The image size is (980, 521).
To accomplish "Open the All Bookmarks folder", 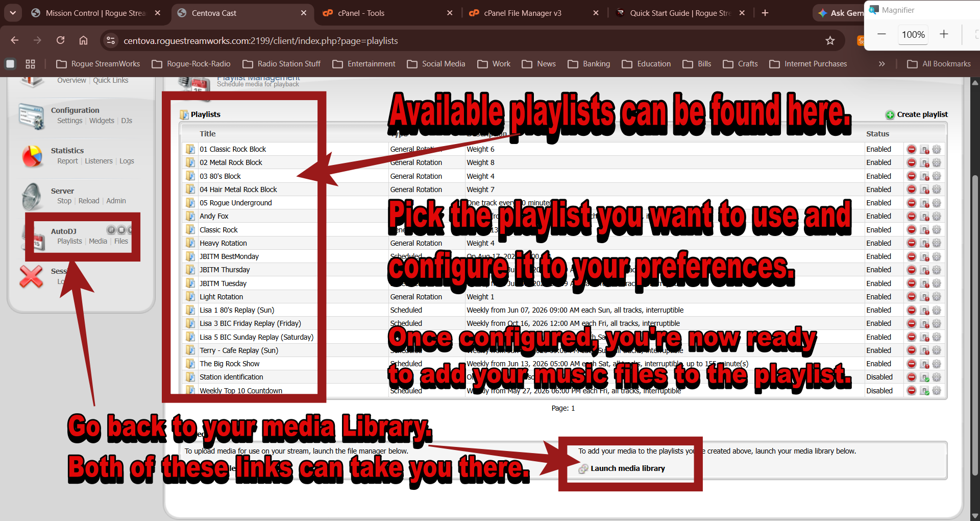I will click(x=939, y=64).
